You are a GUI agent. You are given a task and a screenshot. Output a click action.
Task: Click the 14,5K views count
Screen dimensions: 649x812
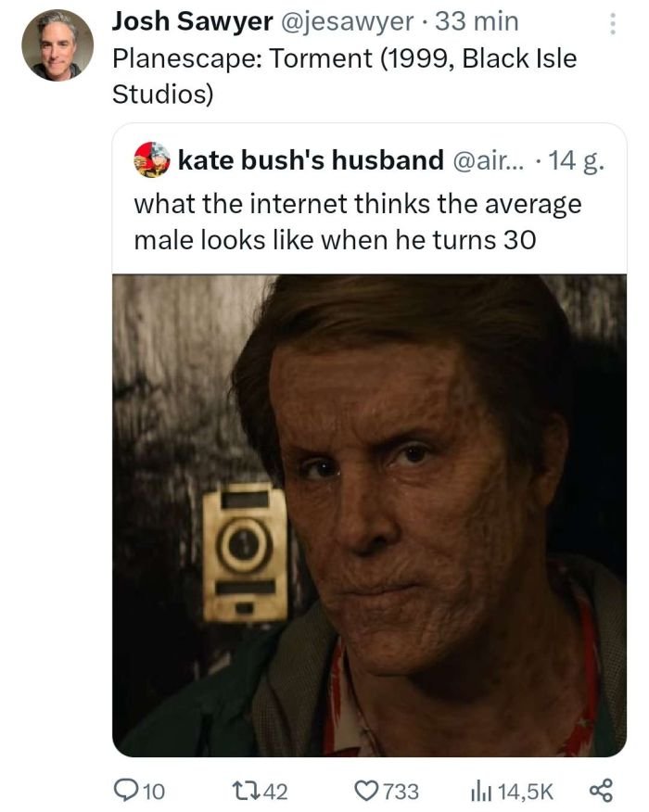(x=526, y=791)
